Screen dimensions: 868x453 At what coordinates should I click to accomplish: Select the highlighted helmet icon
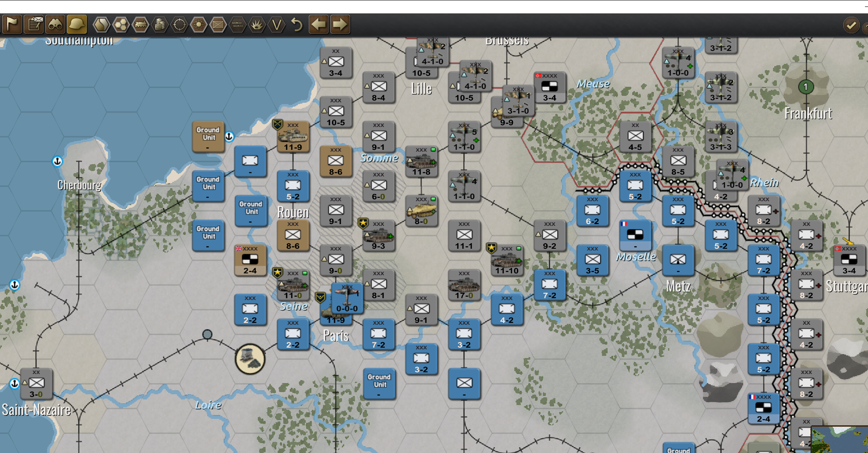coord(76,25)
